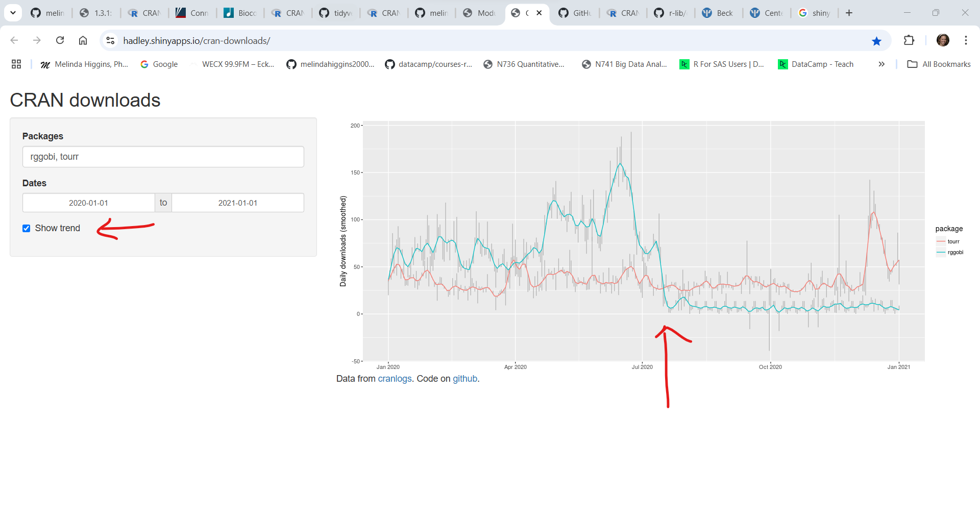Open the Chrome profile avatar
The image size is (980, 519).
[x=942, y=40]
